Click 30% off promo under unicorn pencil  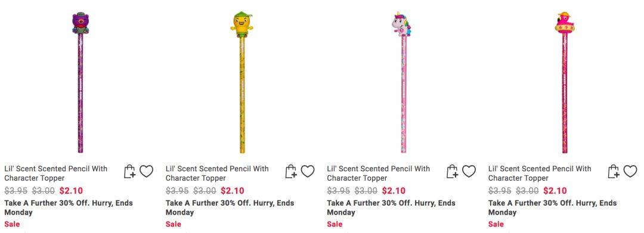coord(391,207)
